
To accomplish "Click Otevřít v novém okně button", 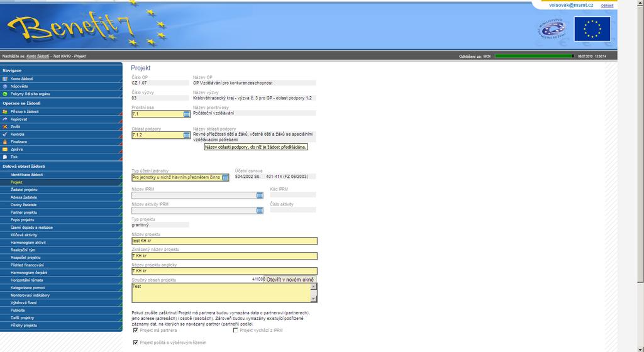I will [x=290, y=279].
